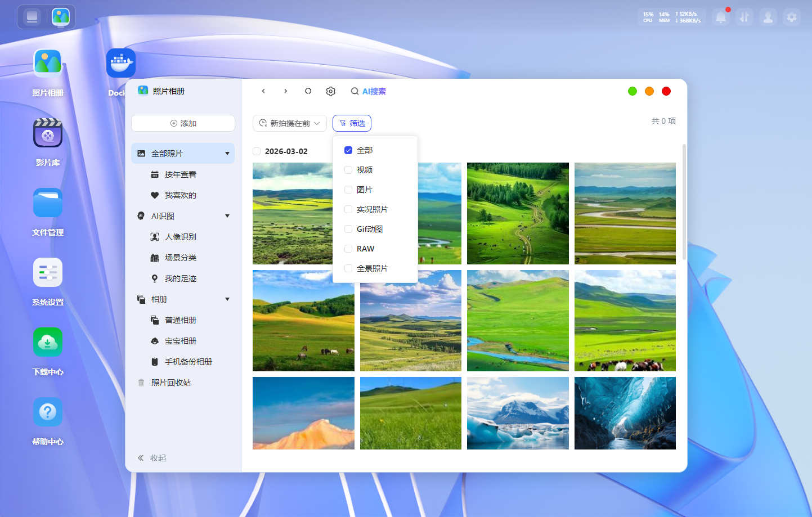Click the green window button
Screen dimensions: 812x517
(x=632, y=91)
